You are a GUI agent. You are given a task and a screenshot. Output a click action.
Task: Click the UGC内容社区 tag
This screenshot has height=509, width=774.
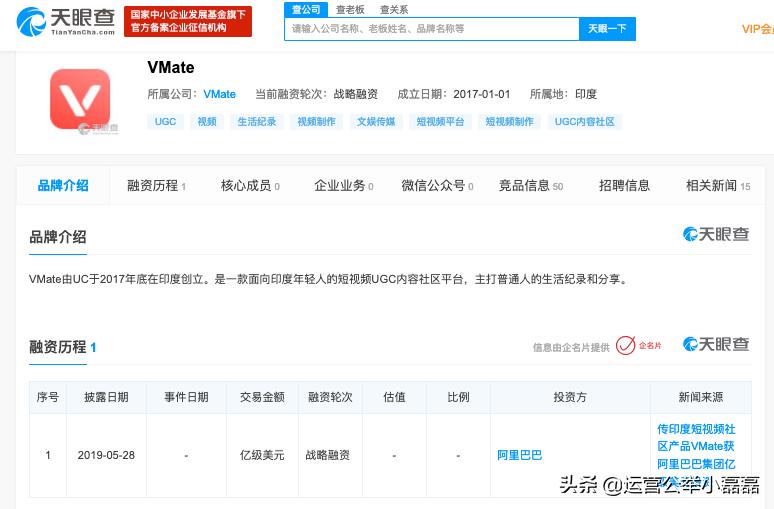(584, 121)
